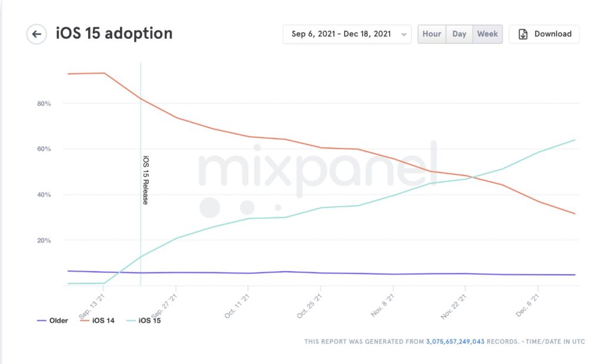602x364 pixels.
Task: Click the iOS 15 Release marker line
Action: (141, 176)
